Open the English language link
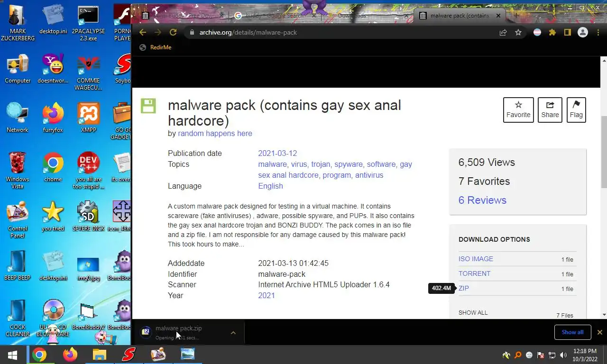607x364 pixels. tap(270, 186)
